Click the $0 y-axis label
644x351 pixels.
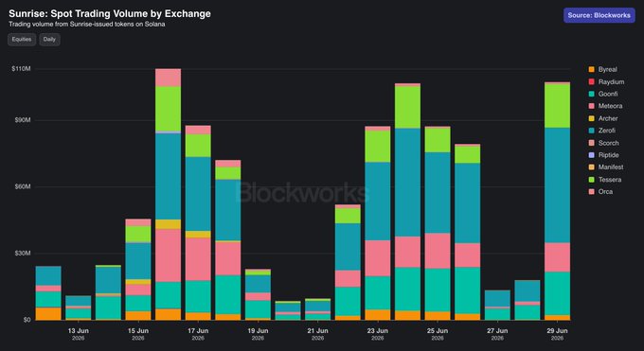27,320
